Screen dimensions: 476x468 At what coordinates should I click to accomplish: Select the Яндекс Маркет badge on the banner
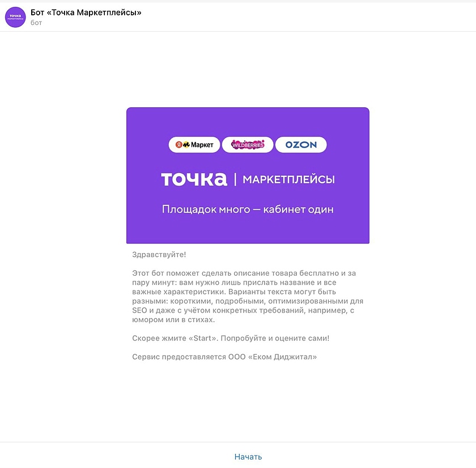tap(195, 145)
